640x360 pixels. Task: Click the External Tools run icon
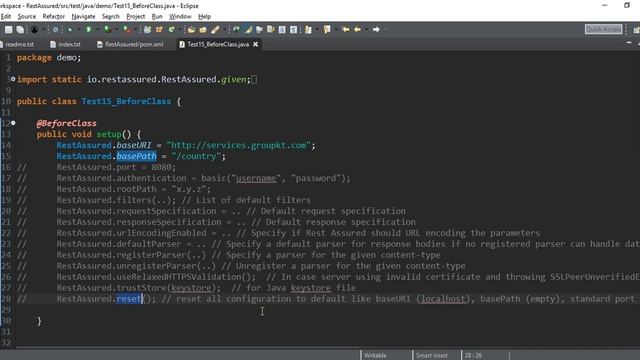point(127,29)
